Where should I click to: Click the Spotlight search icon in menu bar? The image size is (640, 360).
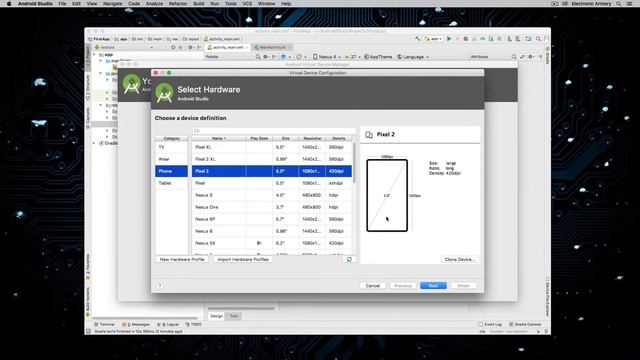619,4
